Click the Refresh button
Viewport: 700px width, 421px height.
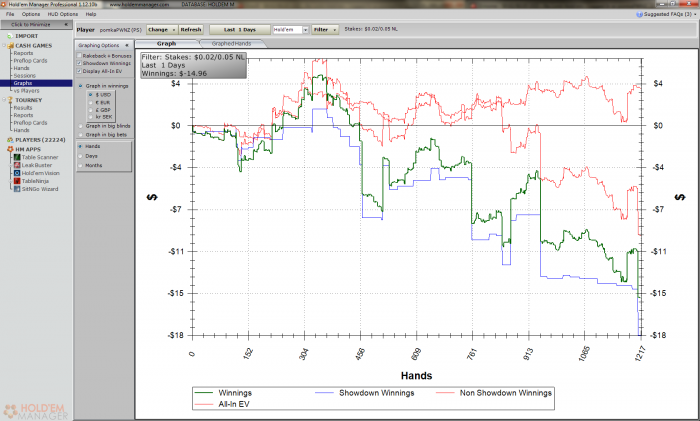pyautogui.click(x=191, y=29)
